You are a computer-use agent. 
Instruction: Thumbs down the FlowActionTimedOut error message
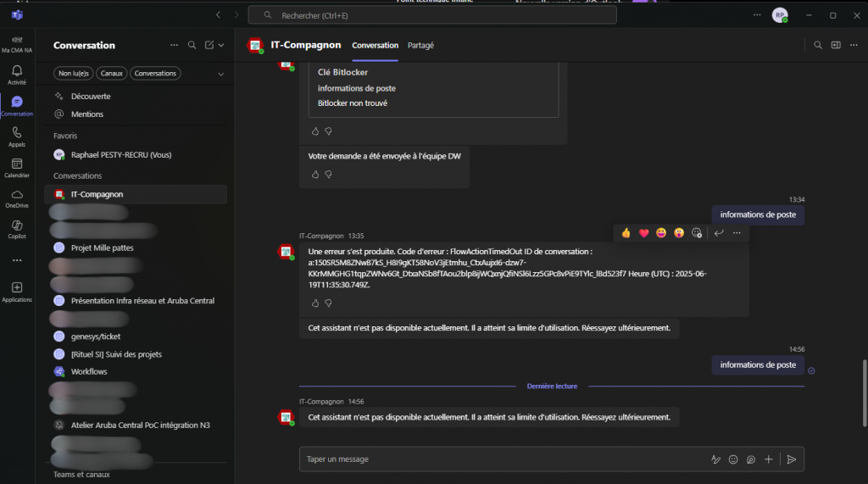tap(328, 303)
